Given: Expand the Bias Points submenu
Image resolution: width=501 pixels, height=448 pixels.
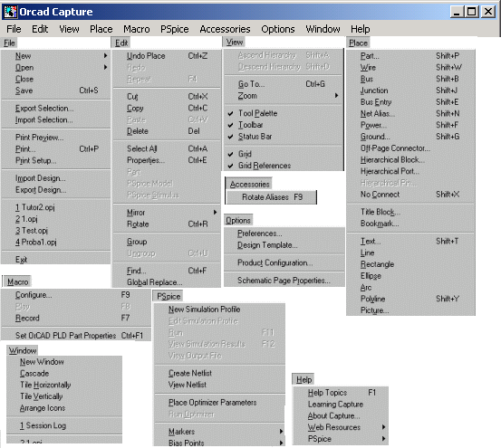Looking at the screenshot, I should [x=282, y=443].
